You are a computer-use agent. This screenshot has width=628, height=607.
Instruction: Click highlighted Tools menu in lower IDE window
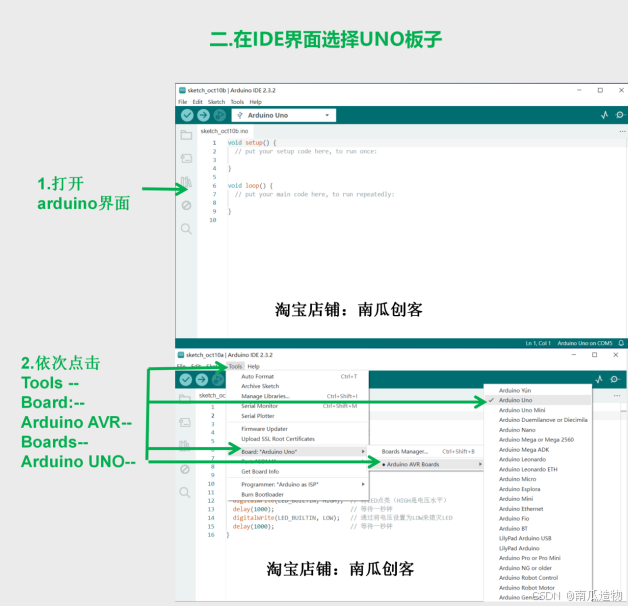click(236, 366)
